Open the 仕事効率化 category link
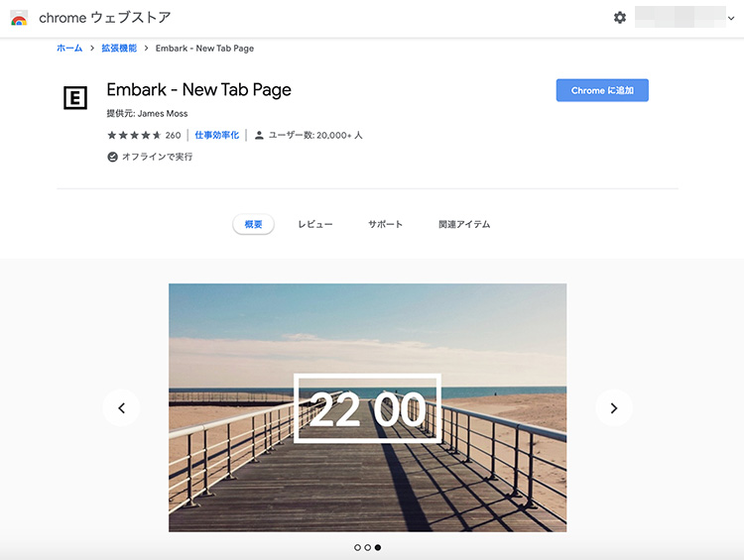This screenshot has height=560, width=744. tap(217, 135)
